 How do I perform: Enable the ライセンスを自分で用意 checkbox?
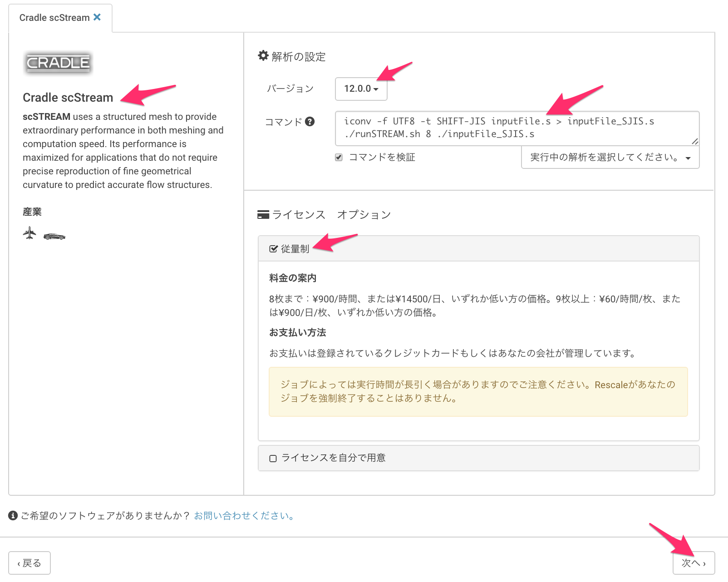coord(273,459)
